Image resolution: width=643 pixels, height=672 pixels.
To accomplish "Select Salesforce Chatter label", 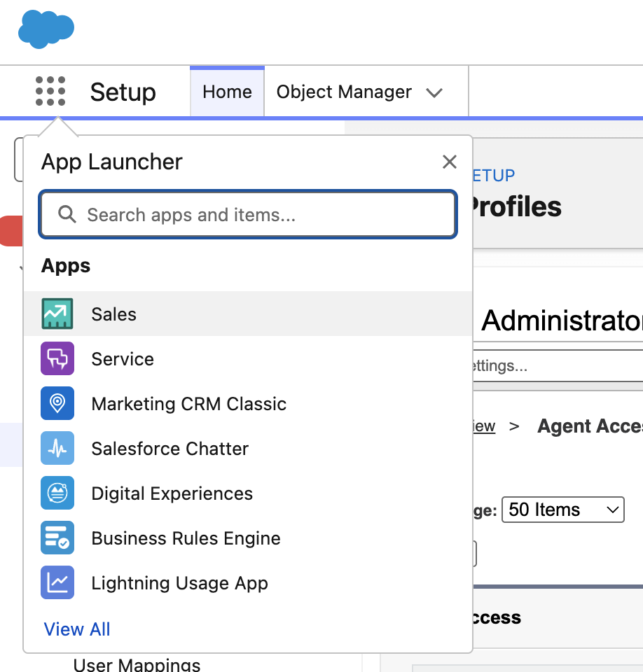I will click(170, 449).
